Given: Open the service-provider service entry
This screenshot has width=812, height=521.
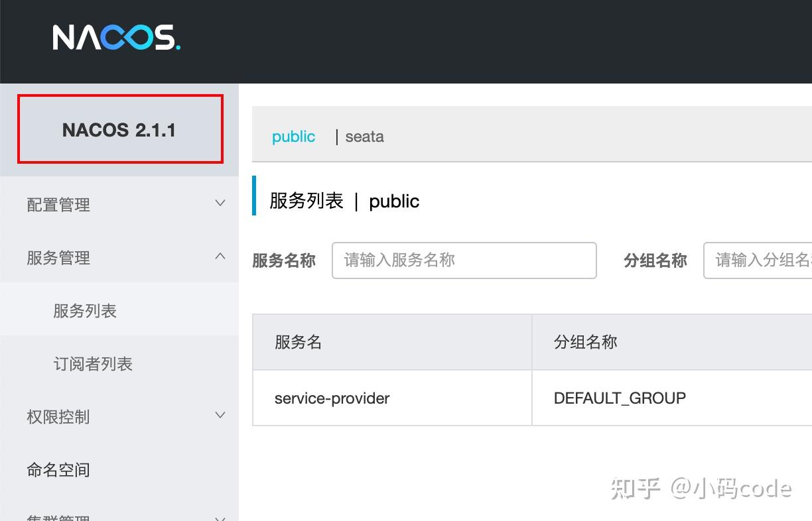Looking at the screenshot, I should coord(332,398).
